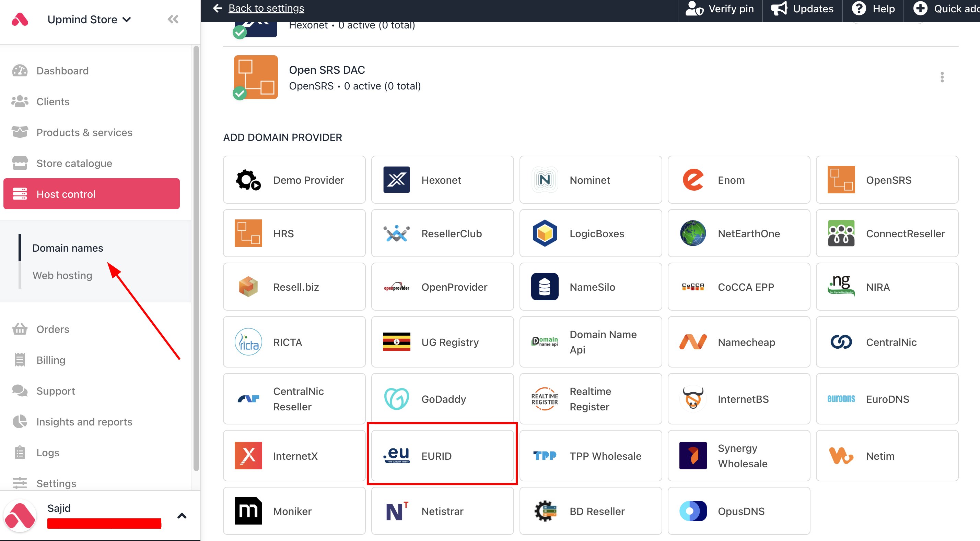Viewport: 980px width, 541px height.
Task: Choose the Netim provider
Action: (887, 456)
